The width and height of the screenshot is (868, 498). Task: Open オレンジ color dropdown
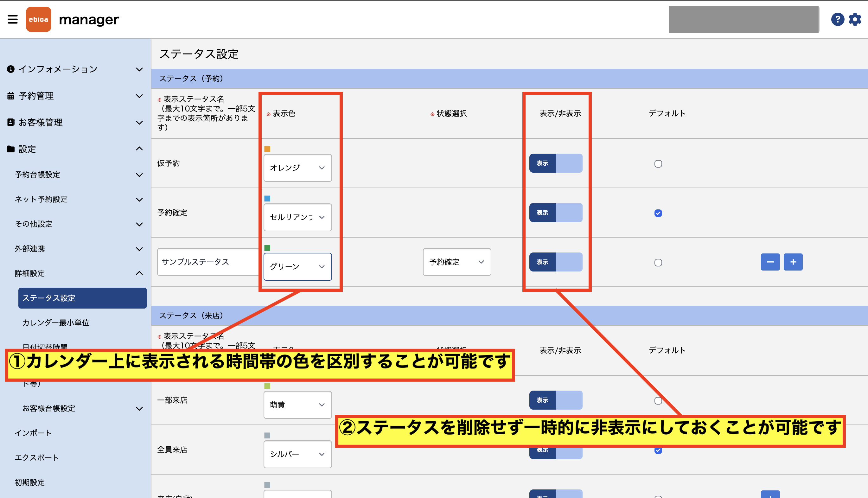click(297, 168)
